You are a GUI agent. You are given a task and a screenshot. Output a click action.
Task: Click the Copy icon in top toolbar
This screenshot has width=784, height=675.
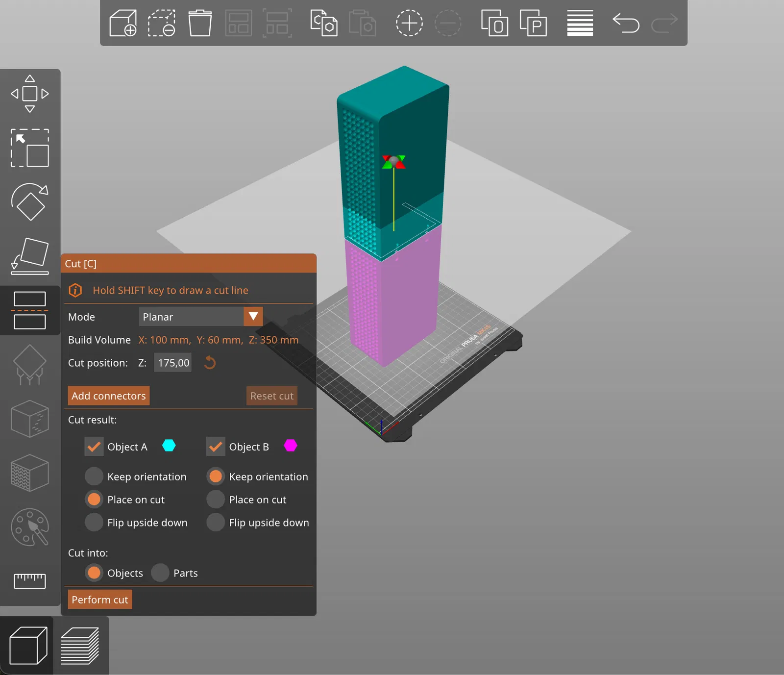click(x=324, y=23)
